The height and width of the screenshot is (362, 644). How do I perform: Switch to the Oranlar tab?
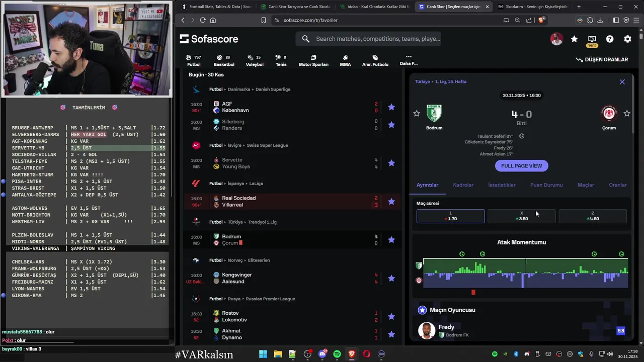(x=618, y=185)
